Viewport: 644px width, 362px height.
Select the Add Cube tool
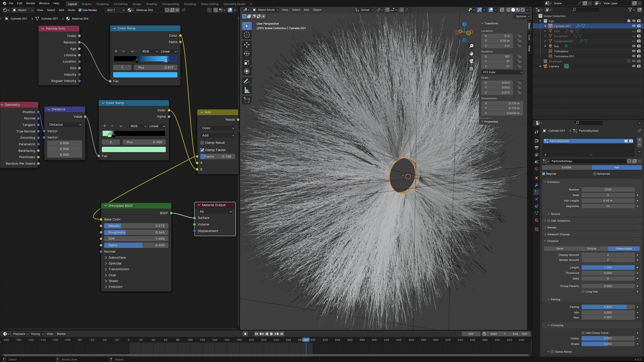(247, 100)
